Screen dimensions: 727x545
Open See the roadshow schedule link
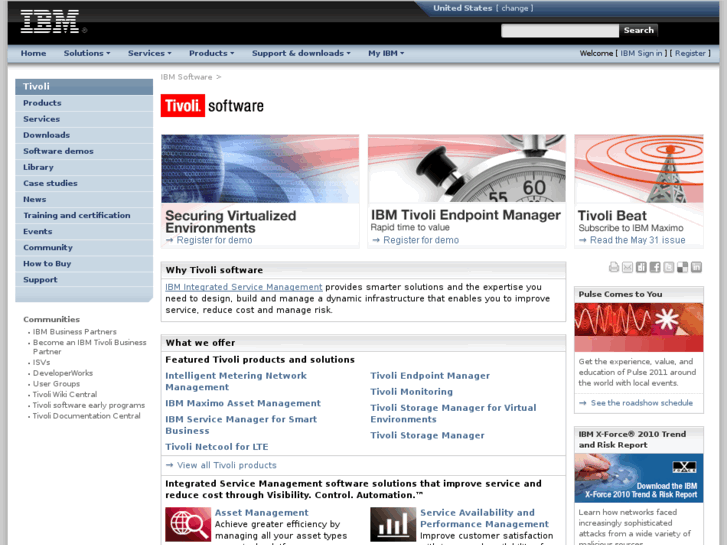[642, 403]
